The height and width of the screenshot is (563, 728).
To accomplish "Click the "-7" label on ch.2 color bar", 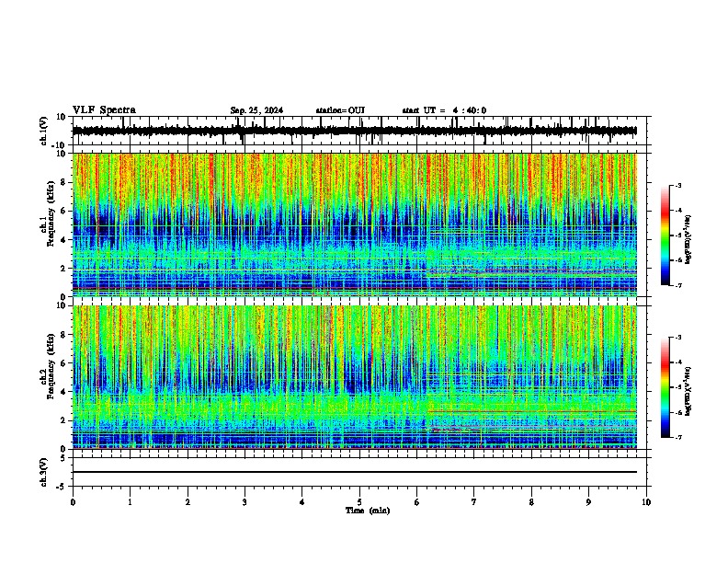I will 677,438.
